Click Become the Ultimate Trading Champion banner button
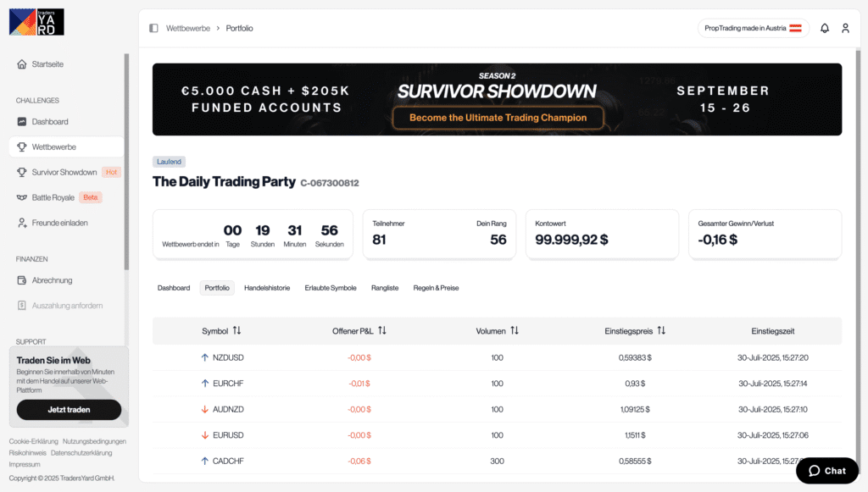Screen dimensions: 868x492 click(498, 118)
